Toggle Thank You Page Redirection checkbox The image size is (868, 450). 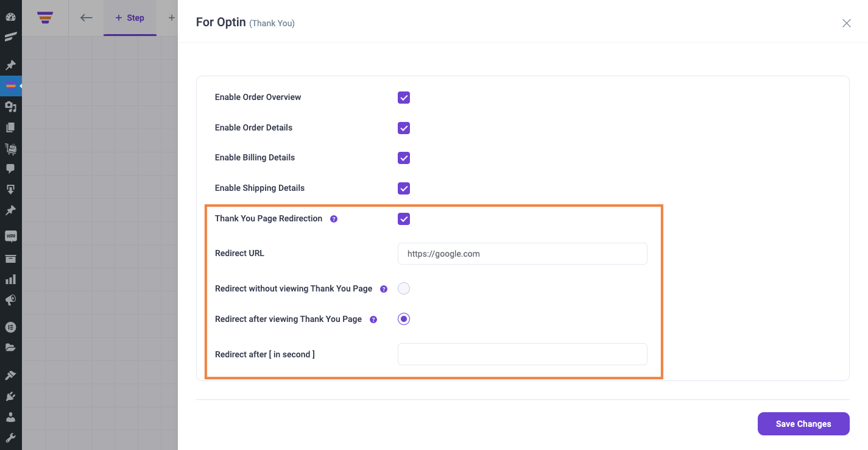click(x=404, y=219)
